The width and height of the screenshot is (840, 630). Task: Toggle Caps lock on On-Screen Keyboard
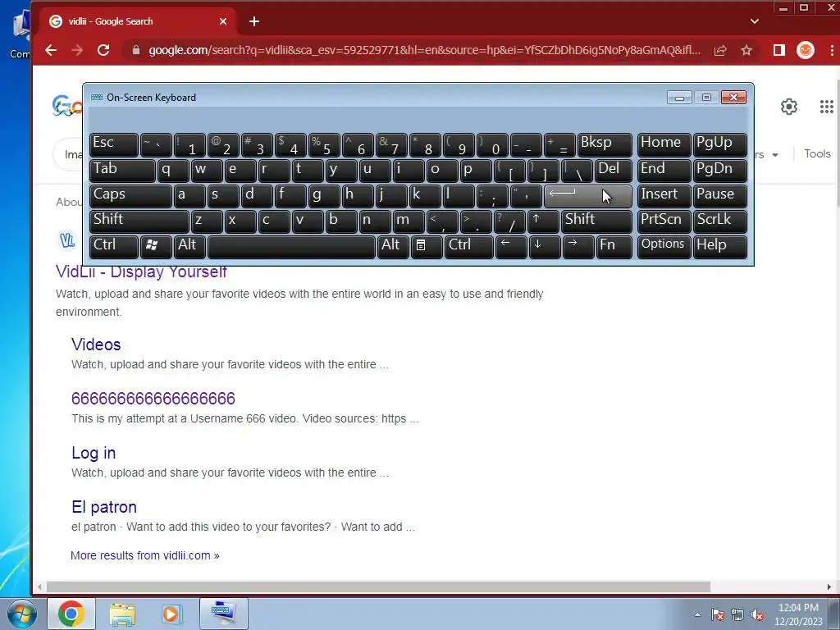coord(130,195)
